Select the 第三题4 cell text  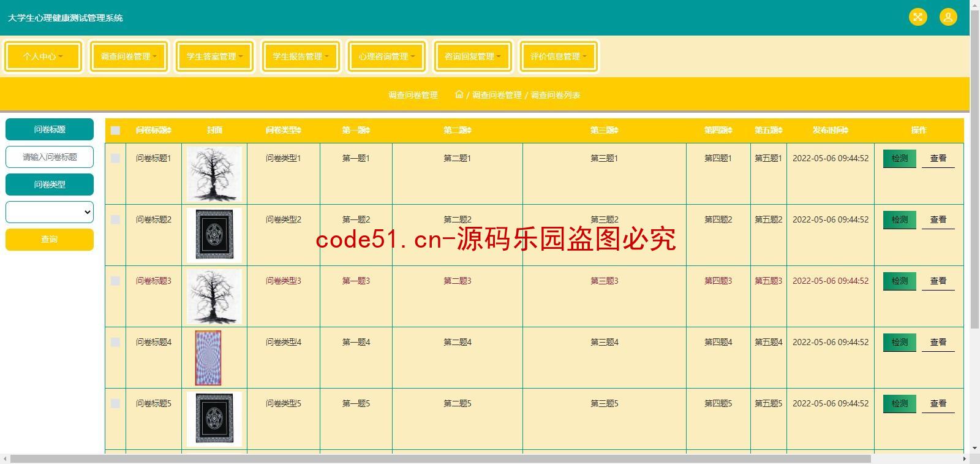[x=604, y=342]
